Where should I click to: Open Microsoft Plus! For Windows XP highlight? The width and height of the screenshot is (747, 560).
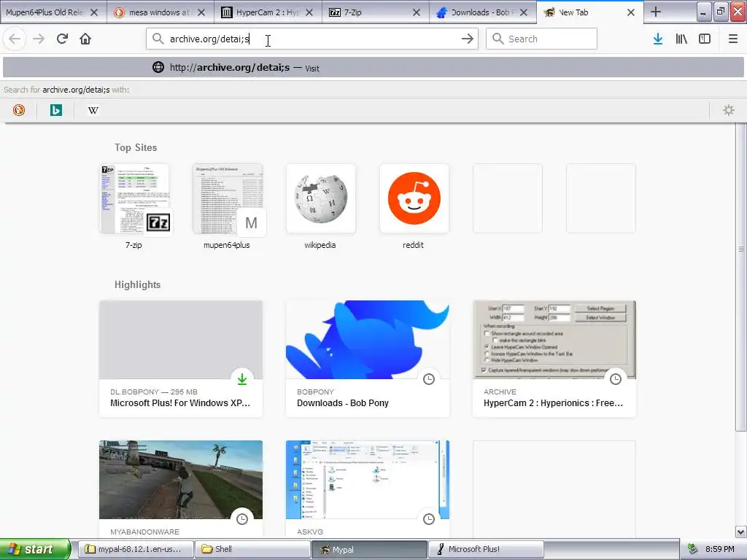[181, 359]
